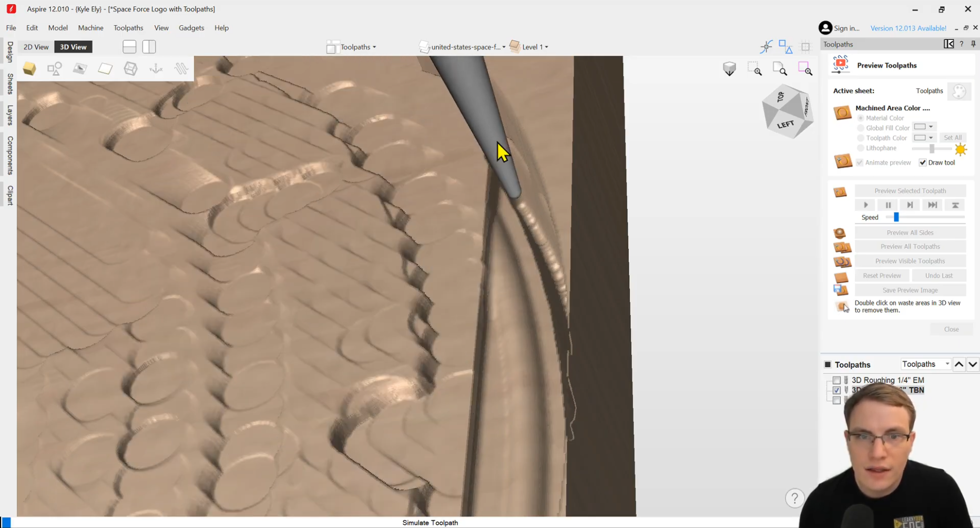Click single-pane view layout icon

tap(129, 47)
